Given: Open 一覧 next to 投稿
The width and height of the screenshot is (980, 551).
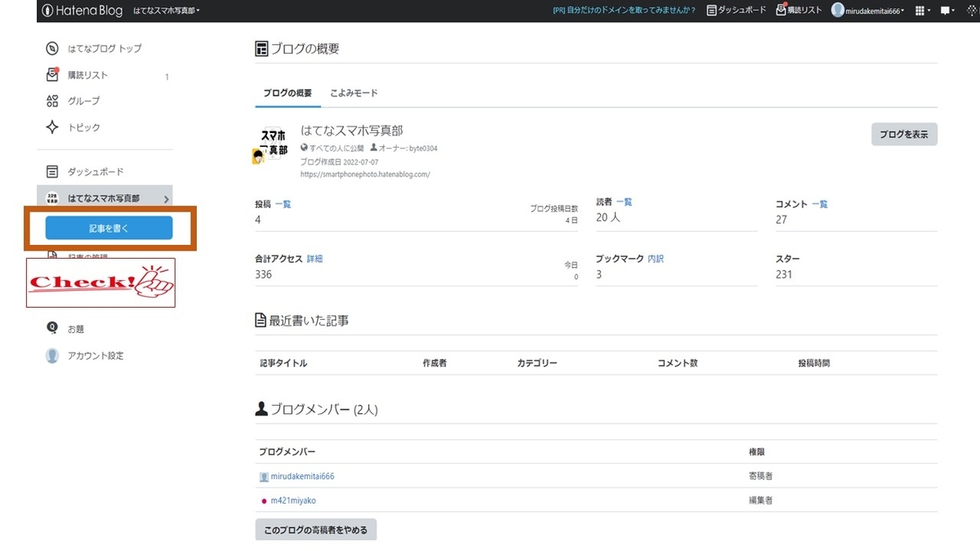Looking at the screenshot, I should pyautogui.click(x=283, y=204).
